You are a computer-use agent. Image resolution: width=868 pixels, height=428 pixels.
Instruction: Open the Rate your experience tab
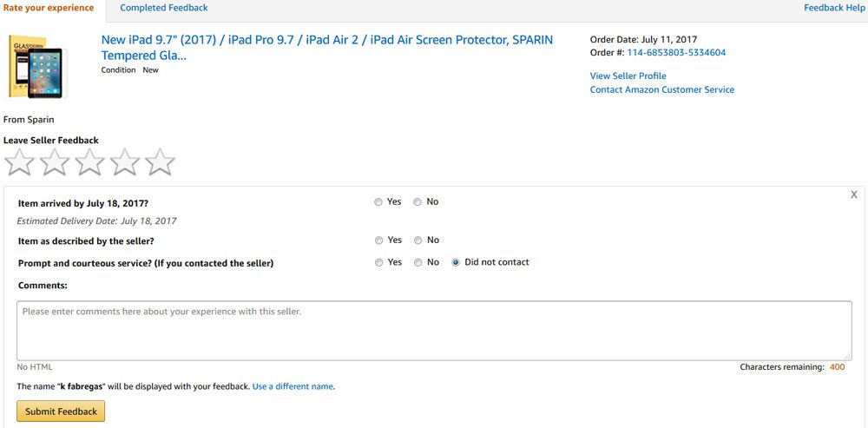coord(48,8)
